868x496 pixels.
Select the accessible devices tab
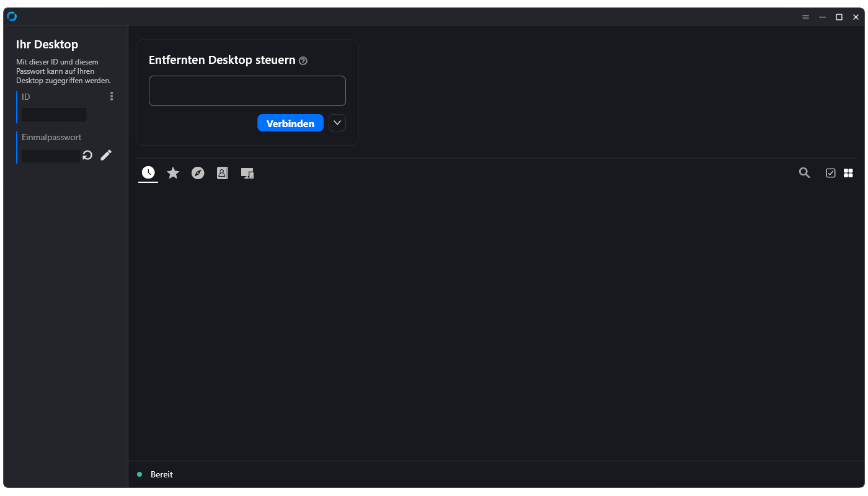pyautogui.click(x=247, y=173)
